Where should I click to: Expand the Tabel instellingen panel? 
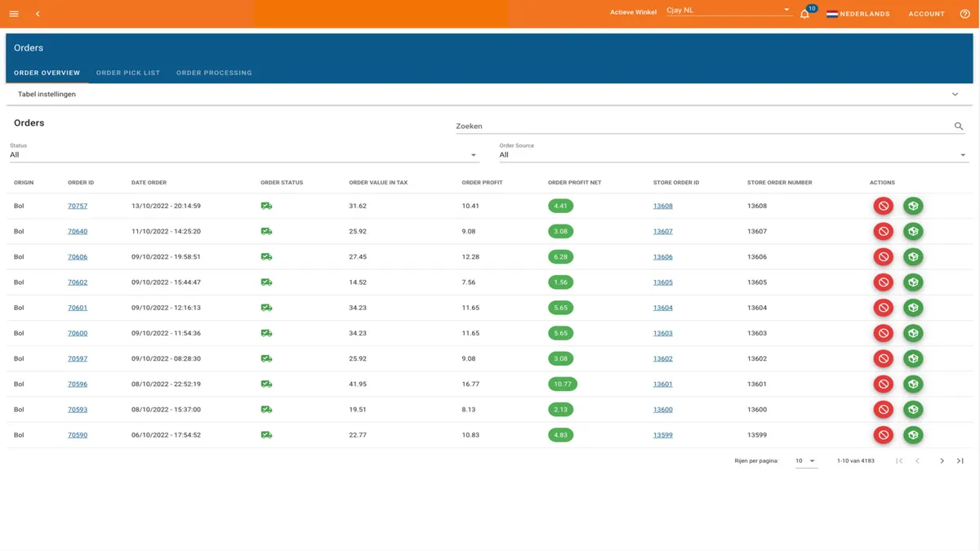[489, 95]
